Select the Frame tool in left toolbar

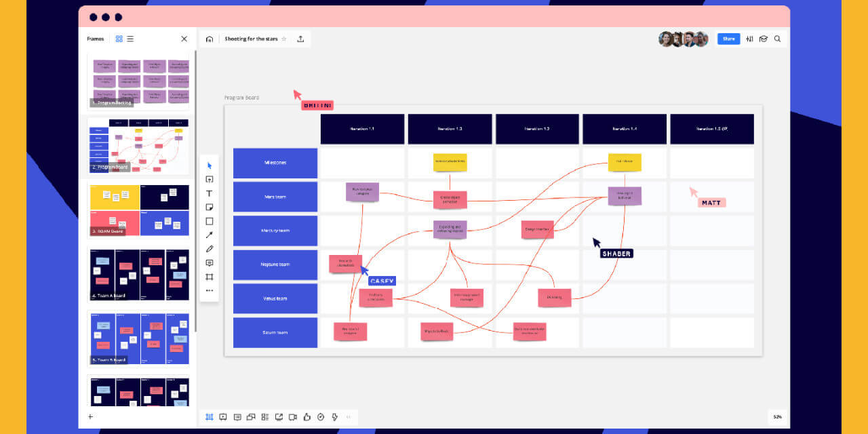(x=210, y=277)
